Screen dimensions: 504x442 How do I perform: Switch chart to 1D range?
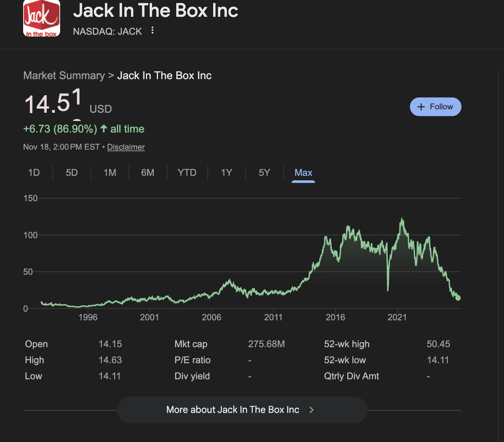[x=34, y=172]
